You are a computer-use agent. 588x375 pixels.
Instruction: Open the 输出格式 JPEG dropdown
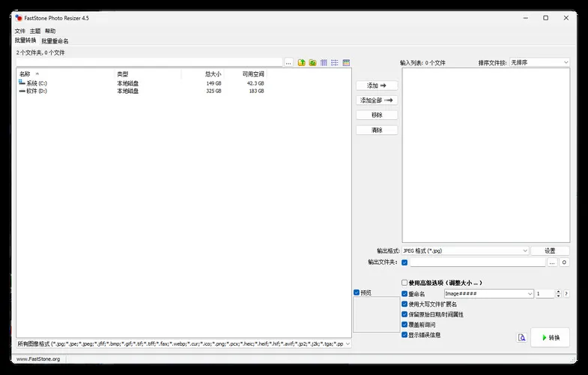coord(465,250)
